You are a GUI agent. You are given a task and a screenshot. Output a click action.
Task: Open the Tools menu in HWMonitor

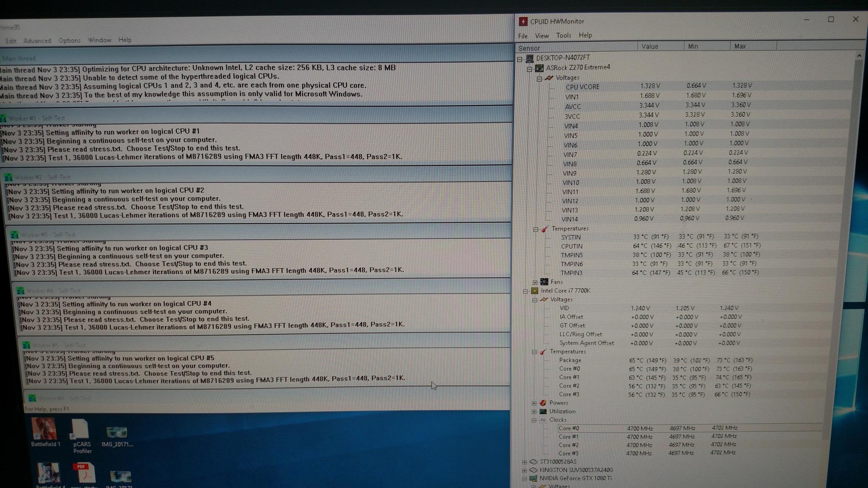pyautogui.click(x=564, y=36)
